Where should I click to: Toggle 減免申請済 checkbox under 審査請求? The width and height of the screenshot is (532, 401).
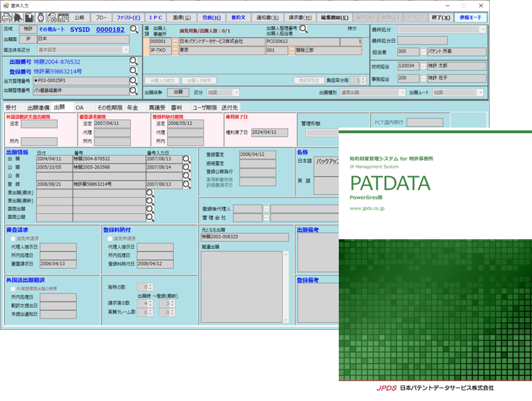(x=13, y=238)
